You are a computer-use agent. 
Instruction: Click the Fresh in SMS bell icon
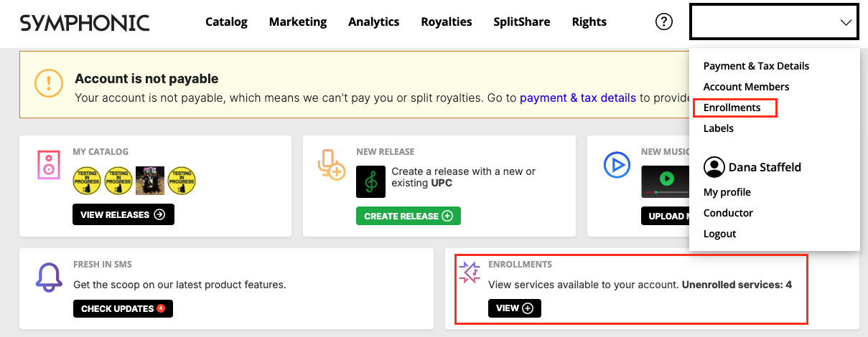49,277
